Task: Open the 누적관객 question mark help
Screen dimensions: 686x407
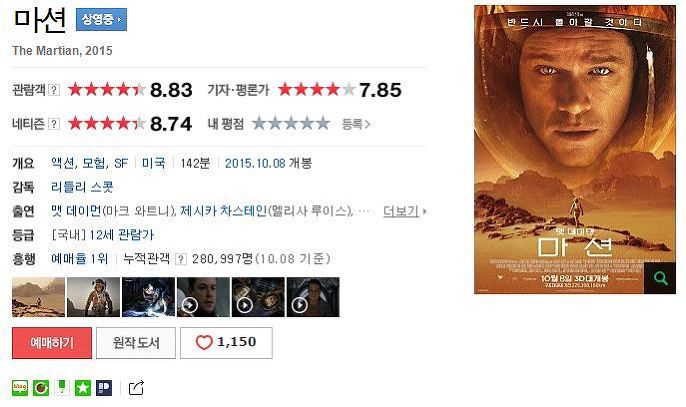Action: click(181, 259)
